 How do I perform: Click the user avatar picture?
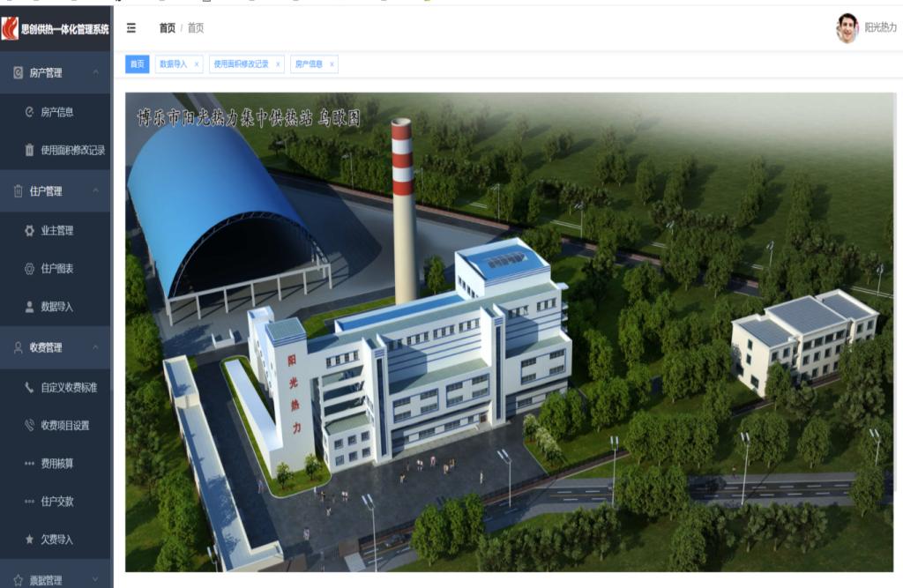tap(847, 28)
